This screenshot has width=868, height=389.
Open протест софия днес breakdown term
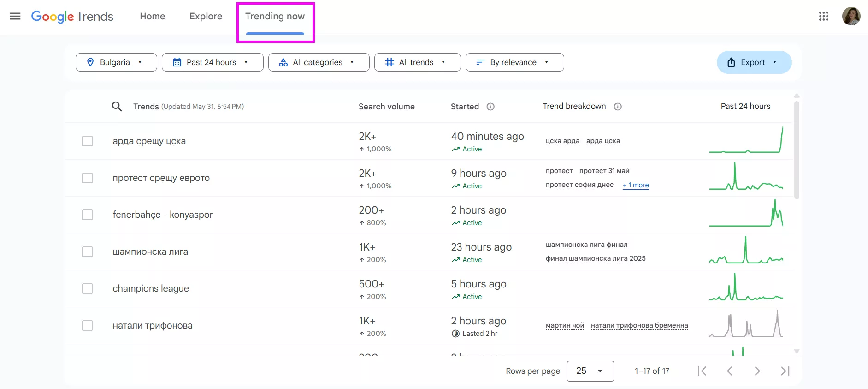pyautogui.click(x=579, y=185)
